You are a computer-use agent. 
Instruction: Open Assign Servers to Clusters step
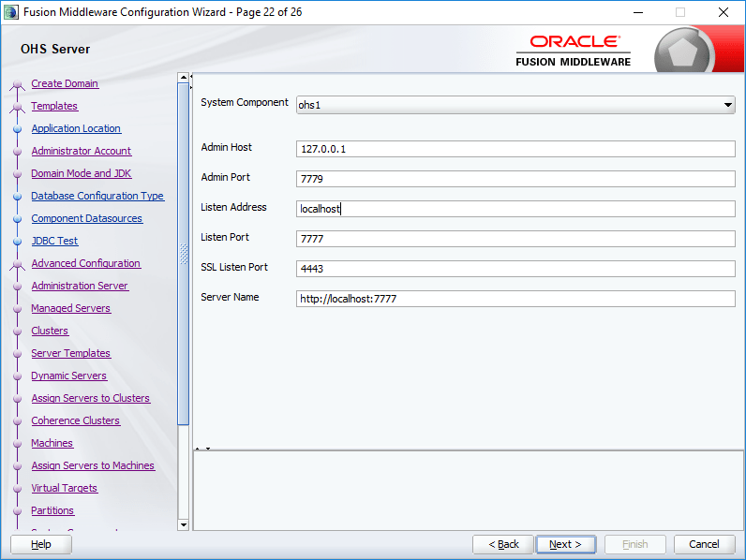pos(90,398)
